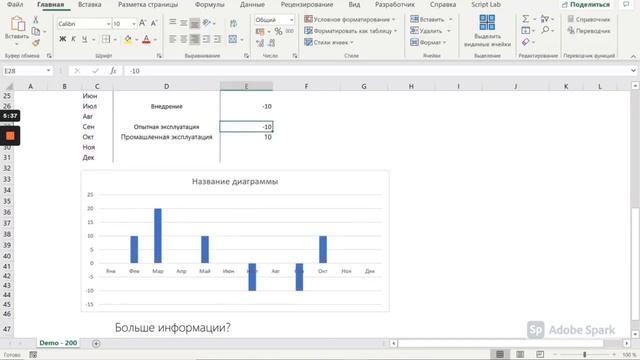Image resolution: width=640 pixels, height=360 pixels.
Task: Toggle Bold (Ж) formatting
Action: point(62,39)
